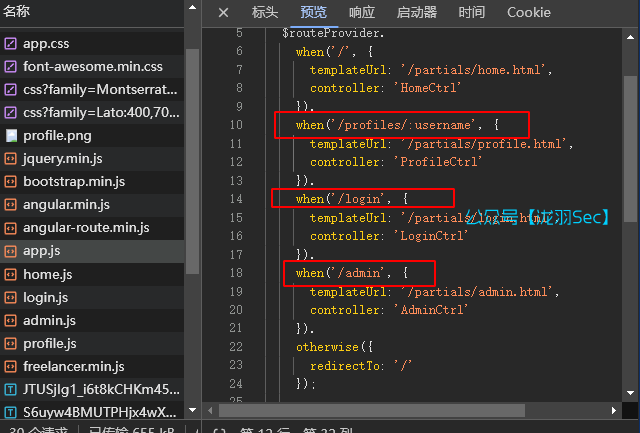Viewport: 640px width, 433px height.
Task: Select the admin.js request
Action: point(49,320)
